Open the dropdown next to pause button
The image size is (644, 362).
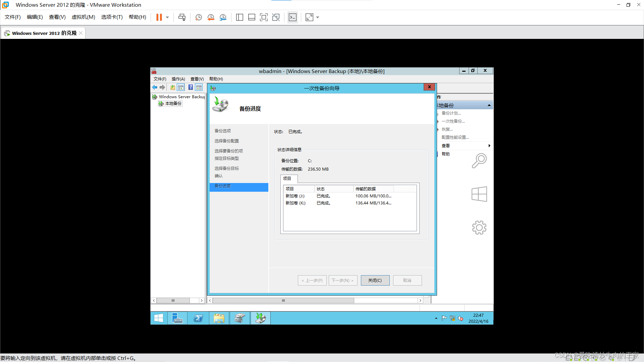point(167,17)
